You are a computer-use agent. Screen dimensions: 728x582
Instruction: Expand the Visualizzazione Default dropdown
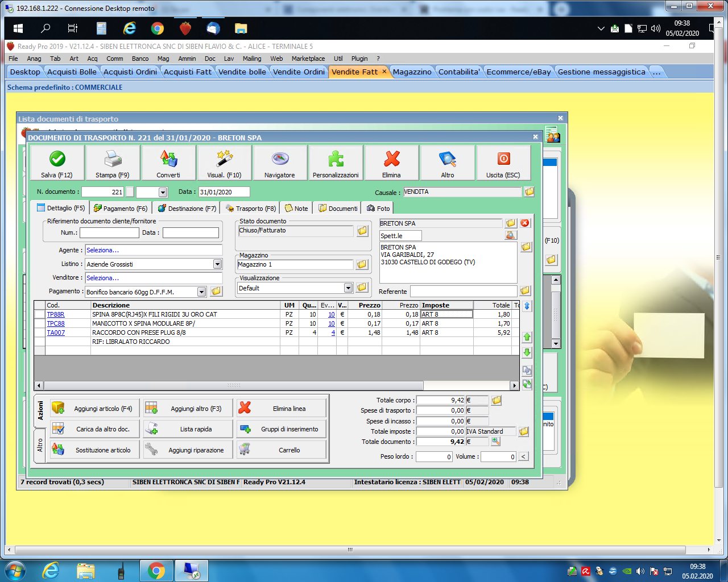click(348, 288)
